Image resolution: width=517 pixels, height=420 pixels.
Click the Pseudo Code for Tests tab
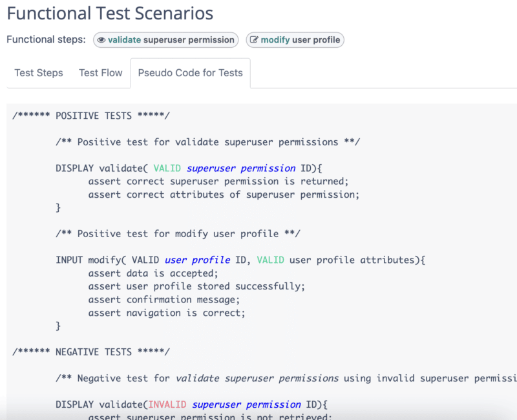coord(190,73)
